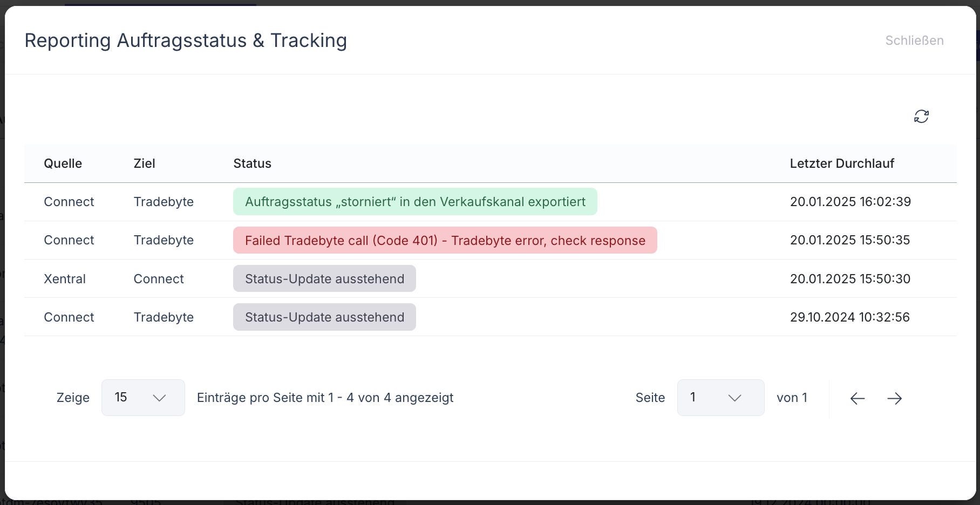This screenshot has height=505, width=980.
Task: Click the Status column header
Action: pos(252,163)
